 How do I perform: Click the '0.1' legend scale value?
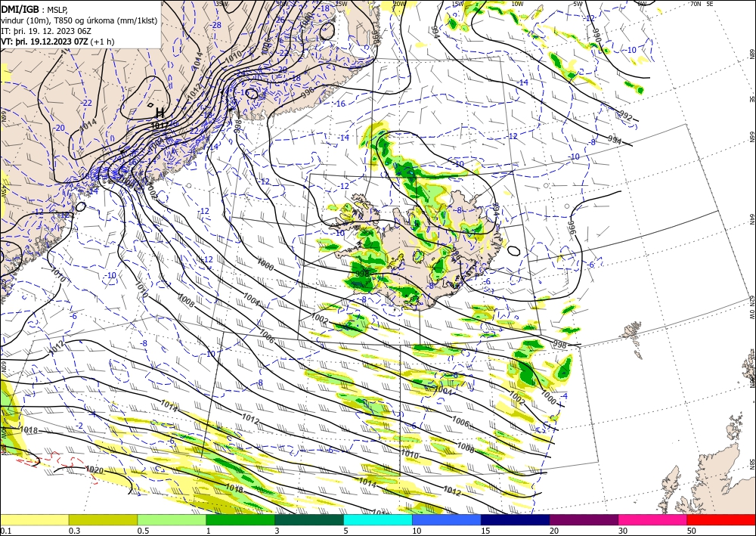tap(5, 531)
